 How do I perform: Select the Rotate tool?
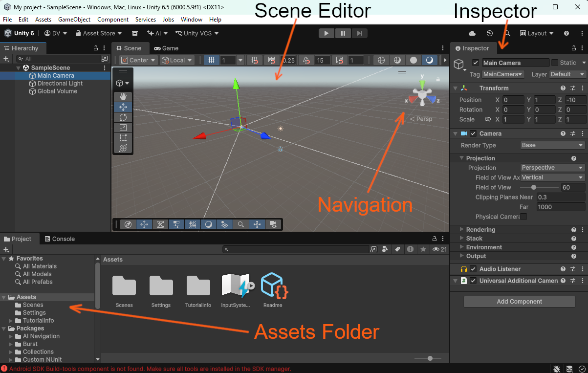(x=123, y=117)
